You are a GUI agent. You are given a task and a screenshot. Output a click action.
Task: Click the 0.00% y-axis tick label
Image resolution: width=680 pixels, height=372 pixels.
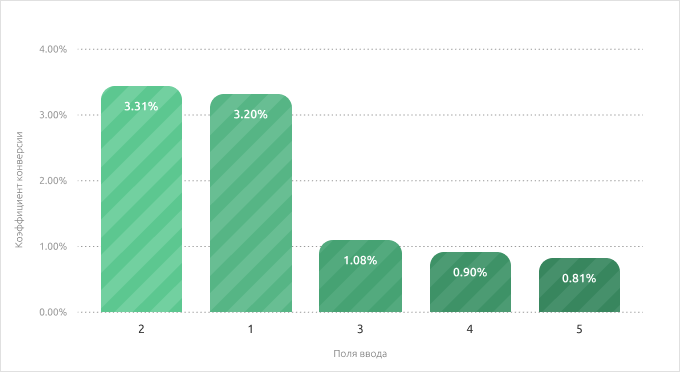pyautogui.click(x=53, y=312)
